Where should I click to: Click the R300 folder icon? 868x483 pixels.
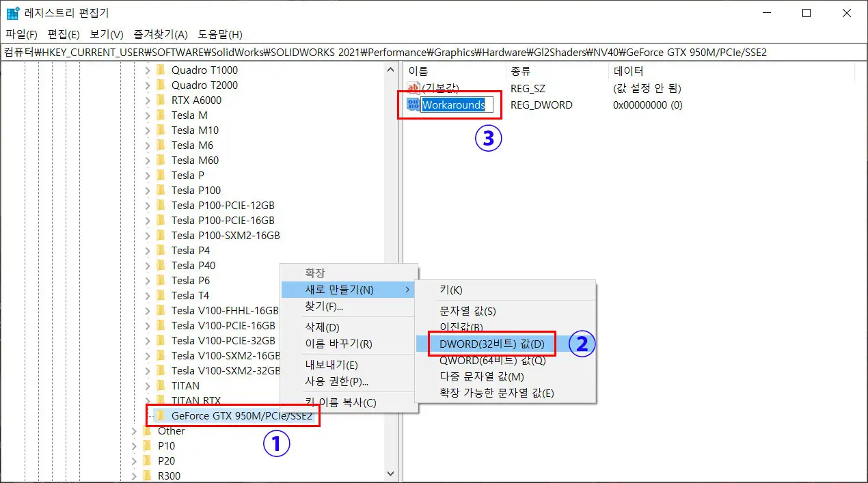coord(148,475)
